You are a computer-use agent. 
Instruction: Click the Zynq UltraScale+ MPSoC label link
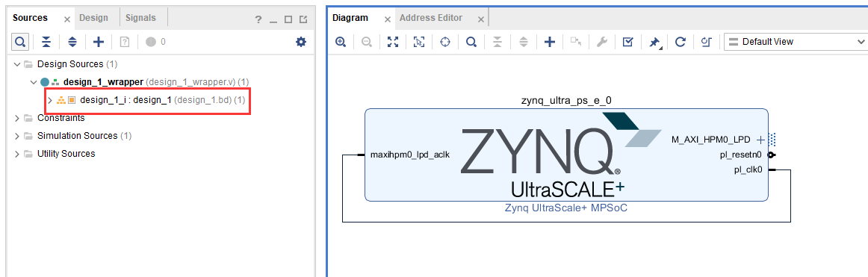[566, 208]
